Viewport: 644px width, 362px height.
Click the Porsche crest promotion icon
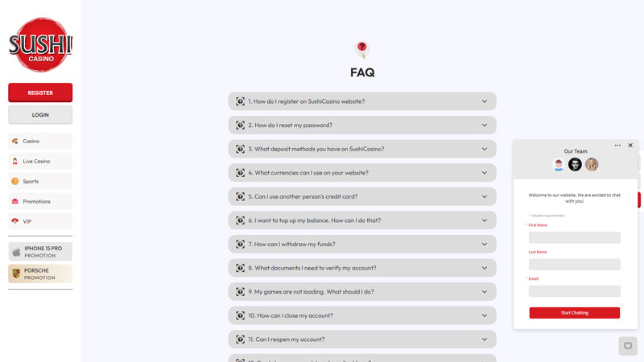(15, 274)
